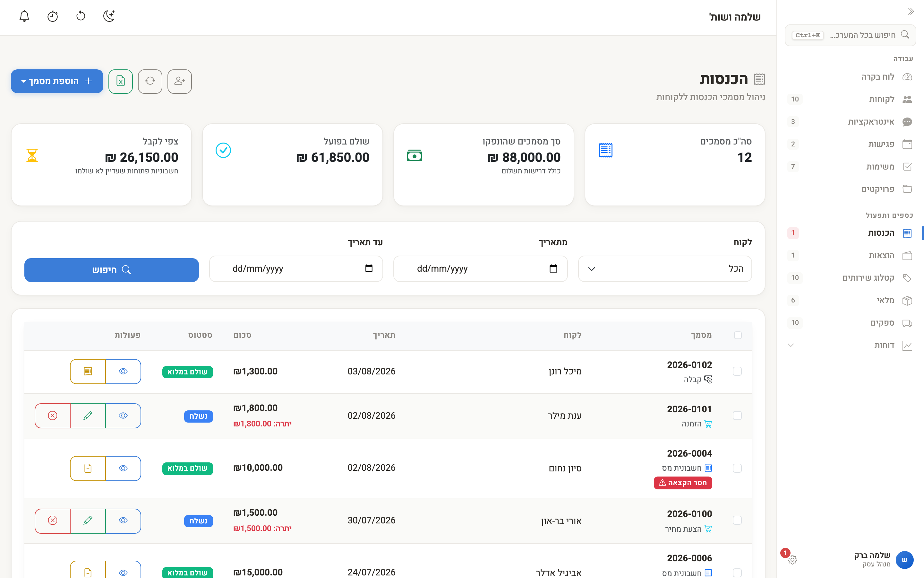Click the sync refresh button in the toolbar

(x=150, y=81)
